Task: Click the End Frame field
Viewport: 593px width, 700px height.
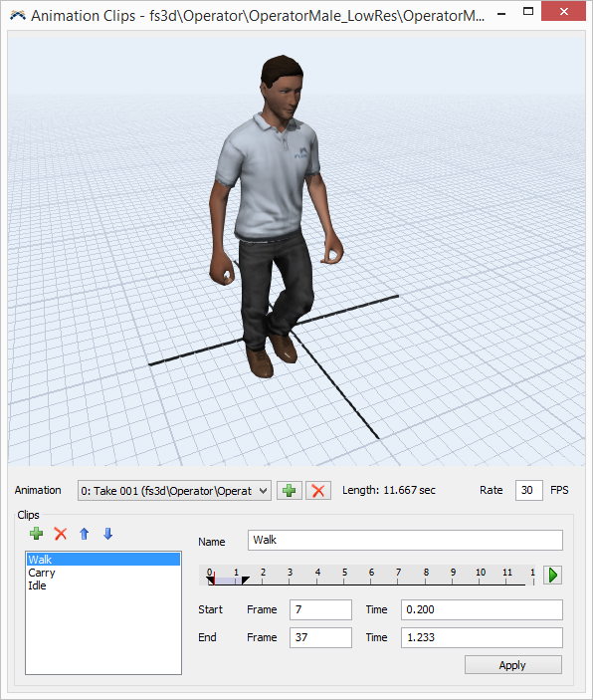Action: tap(320, 637)
